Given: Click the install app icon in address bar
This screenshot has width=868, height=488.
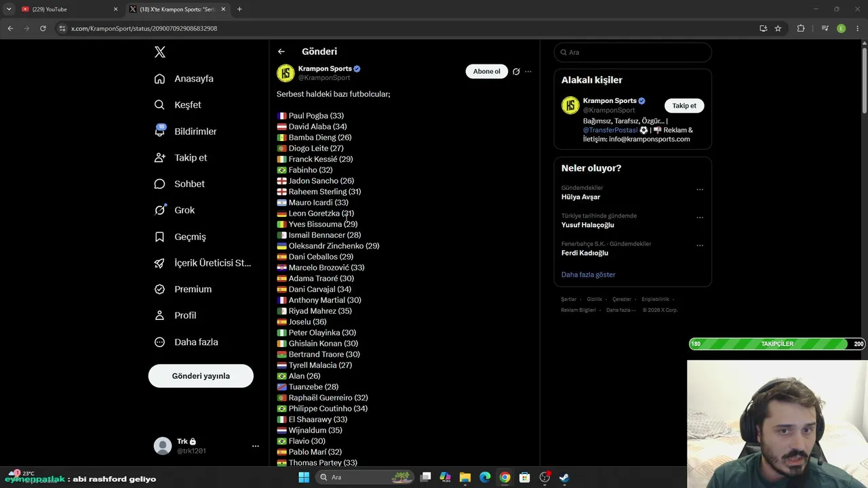Looking at the screenshot, I should [x=764, y=28].
